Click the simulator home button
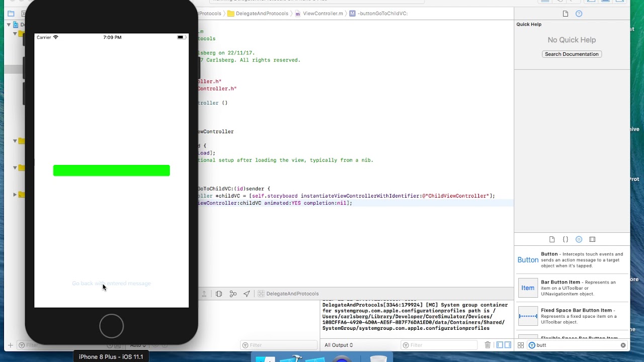 111,326
